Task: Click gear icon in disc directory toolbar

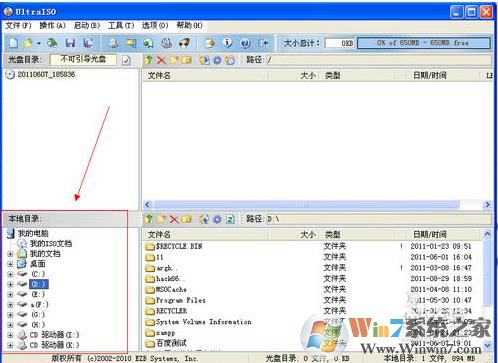Action: click(217, 60)
